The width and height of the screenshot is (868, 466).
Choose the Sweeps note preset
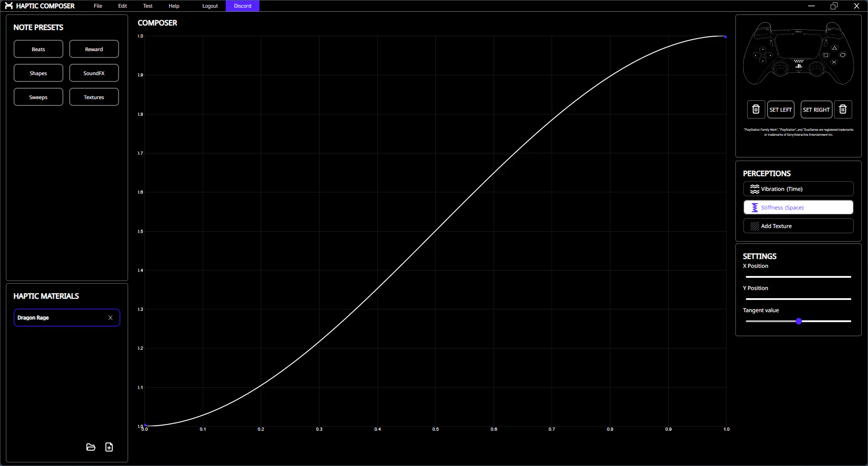click(38, 97)
